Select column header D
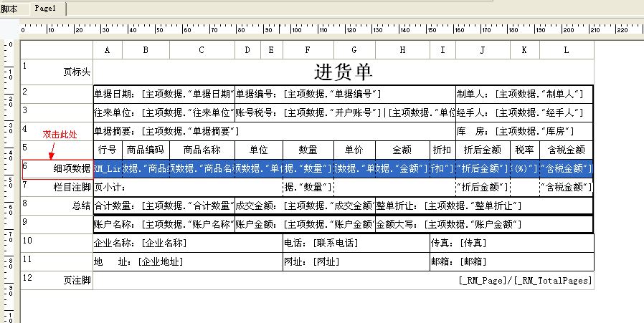Image resolution: width=644 pixels, height=323 pixels. pos(247,50)
